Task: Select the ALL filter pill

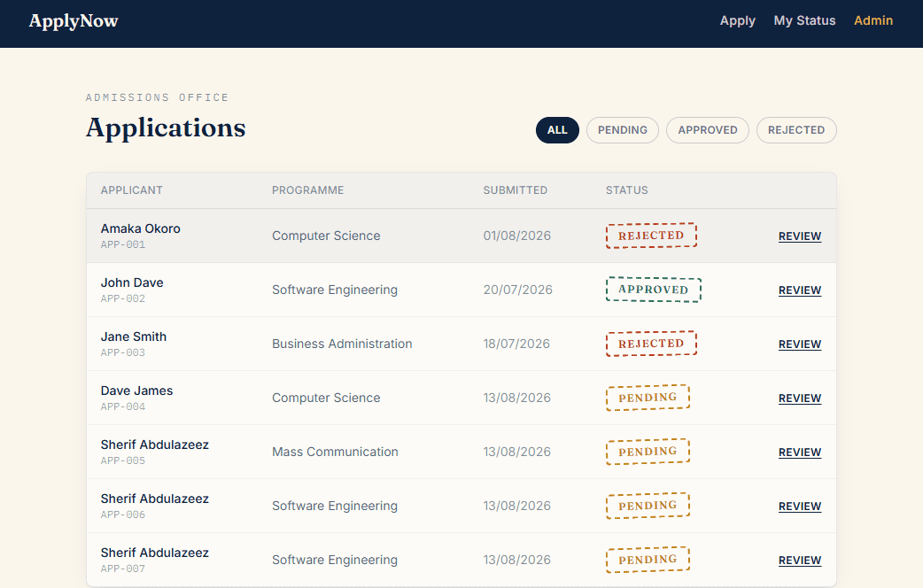Action: tap(557, 130)
